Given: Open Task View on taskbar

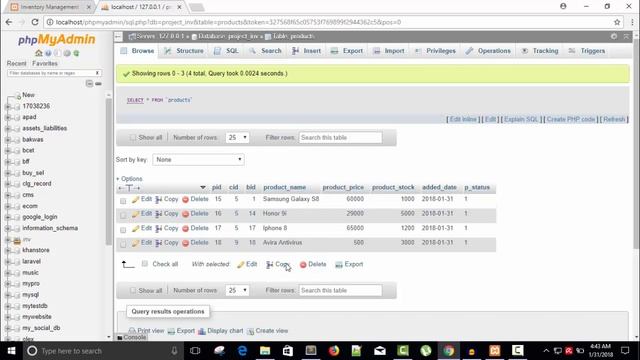Looking at the screenshot, I should [195, 351].
